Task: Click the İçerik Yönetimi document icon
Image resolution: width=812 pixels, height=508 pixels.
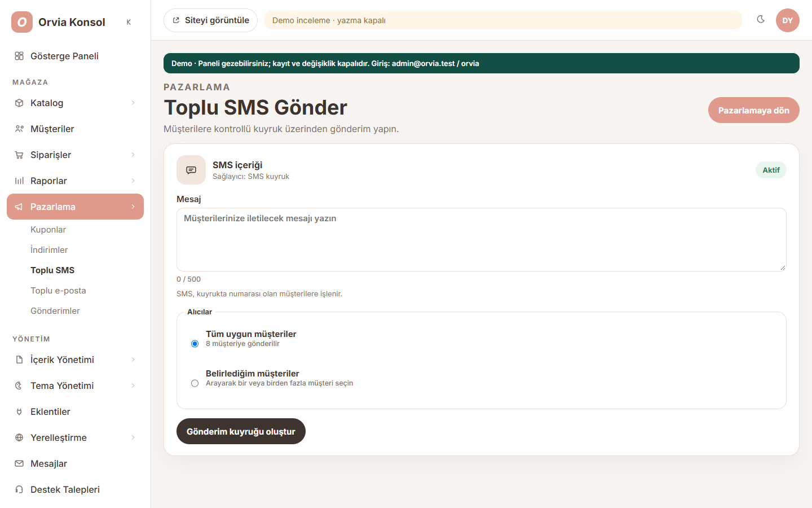Action: [19, 360]
